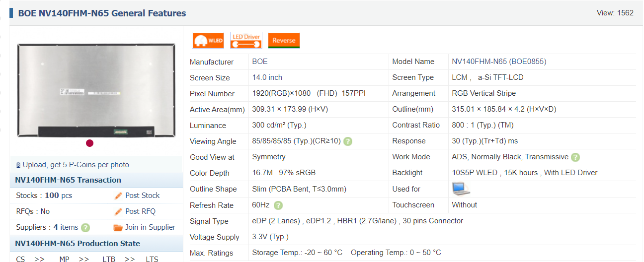Click the BOE NV140FHM-N65 General Features title
Image resolution: width=644 pixels, height=262 pixels.
(102, 13)
